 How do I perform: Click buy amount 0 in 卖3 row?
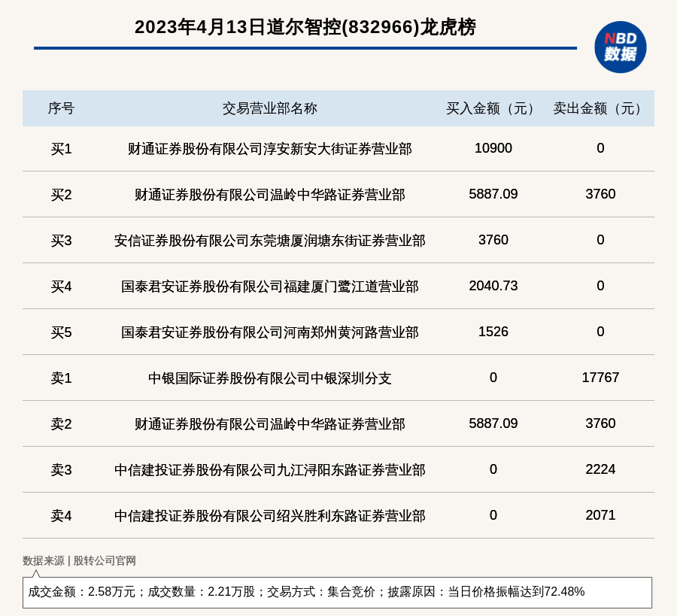point(493,469)
